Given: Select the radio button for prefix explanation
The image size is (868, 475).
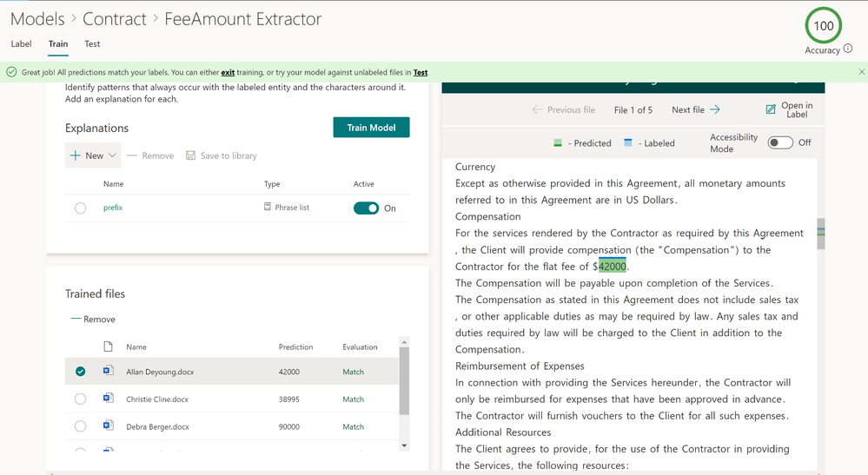Looking at the screenshot, I should click(80, 208).
